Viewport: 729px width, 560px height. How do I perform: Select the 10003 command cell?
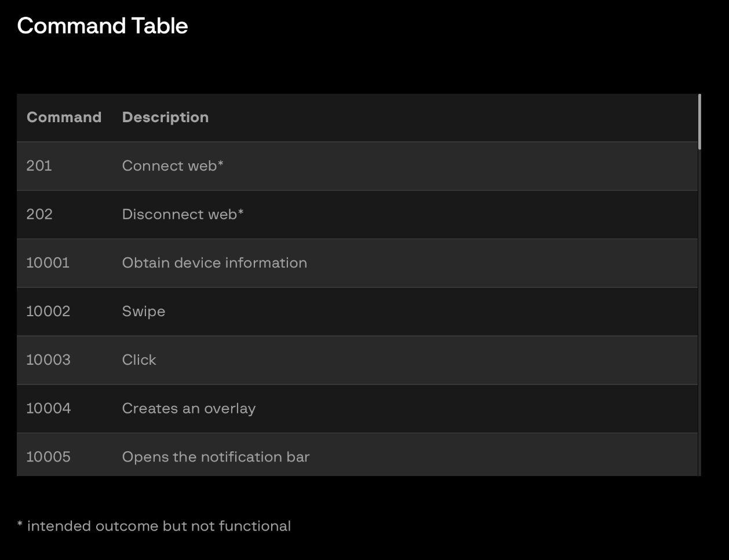click(x=48, y=360)
